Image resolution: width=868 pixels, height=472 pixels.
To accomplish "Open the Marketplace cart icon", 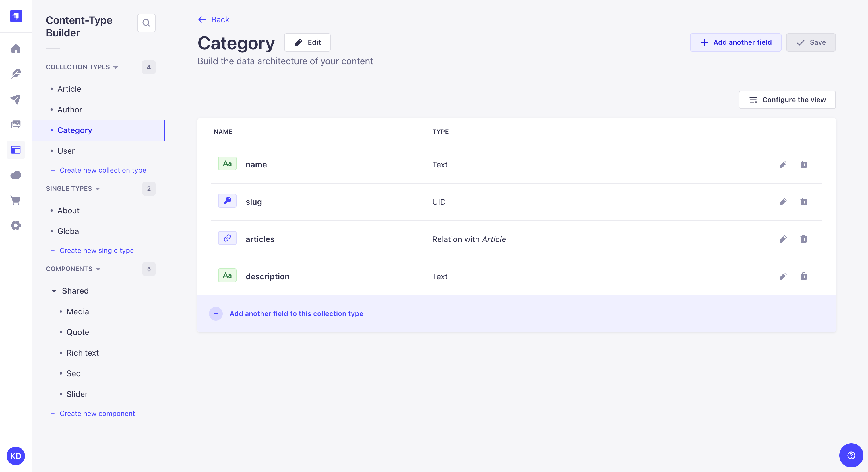I will pyautogui.click(x=15, y=200).
